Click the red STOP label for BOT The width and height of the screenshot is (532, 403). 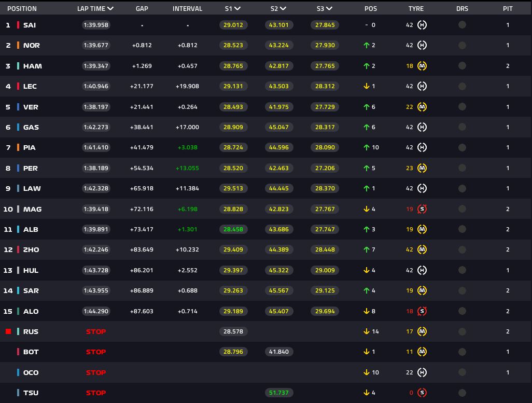pos(96,352)
